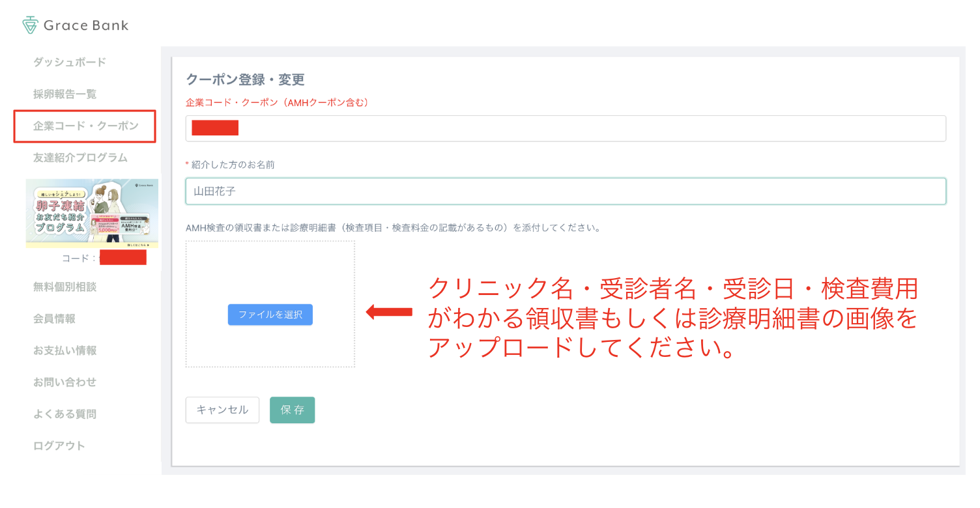This screenshot has height=508, width=980.
Task: Open お支払い情報 page
Action: [65, 350]
